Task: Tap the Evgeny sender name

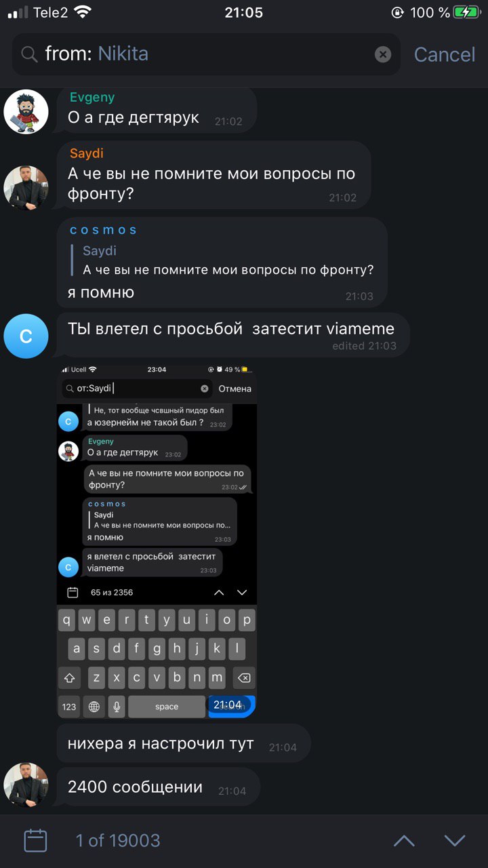Action: (92, 97)
